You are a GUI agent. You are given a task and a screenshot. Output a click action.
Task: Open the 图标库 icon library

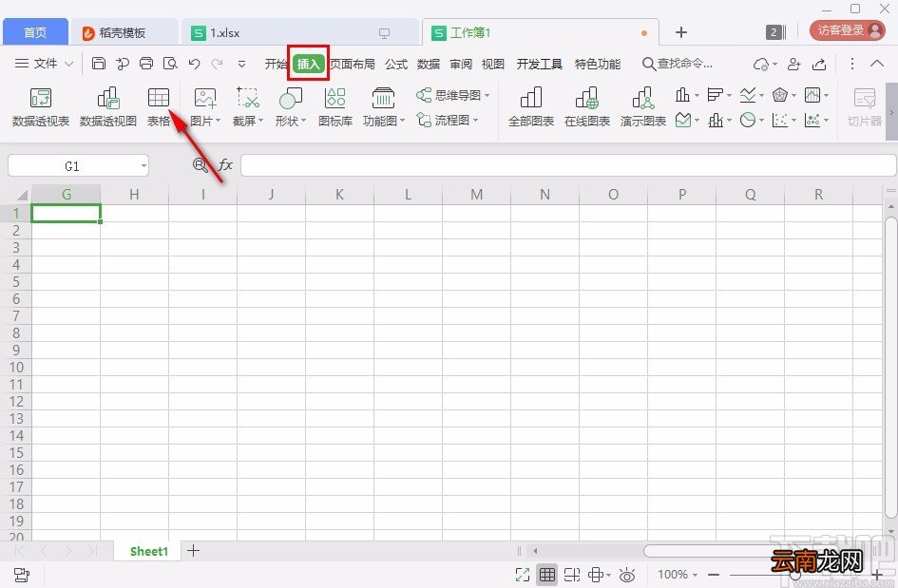335,106
